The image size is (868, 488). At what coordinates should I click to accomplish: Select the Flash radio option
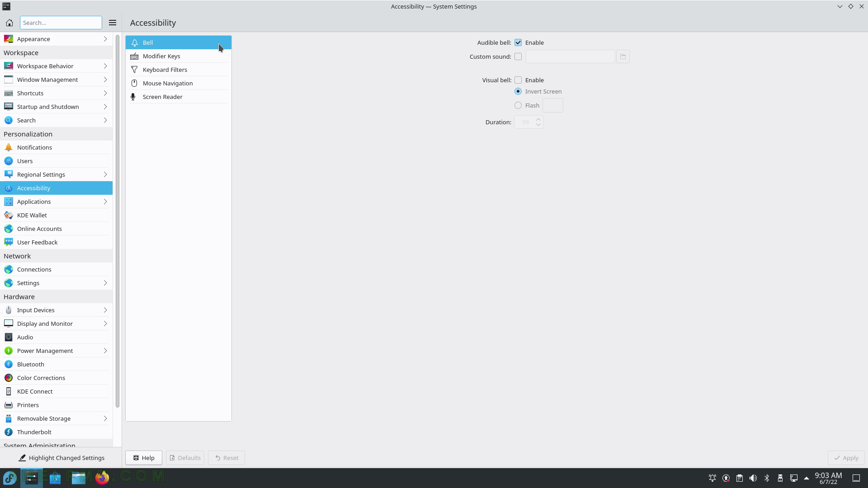pyautogui.click(x=518, y=105)
